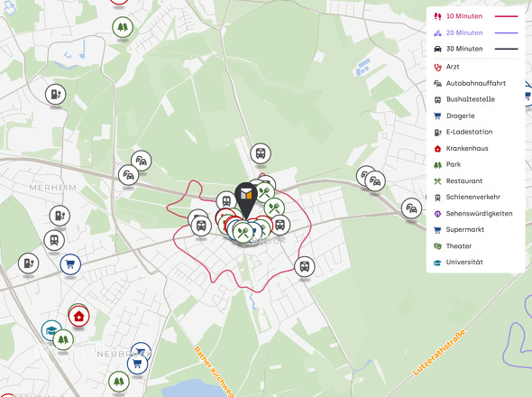Click the E-charging station marker at top left
Image resolution: width=532 pixels, height=397 pixels.
tap(55, 94)
